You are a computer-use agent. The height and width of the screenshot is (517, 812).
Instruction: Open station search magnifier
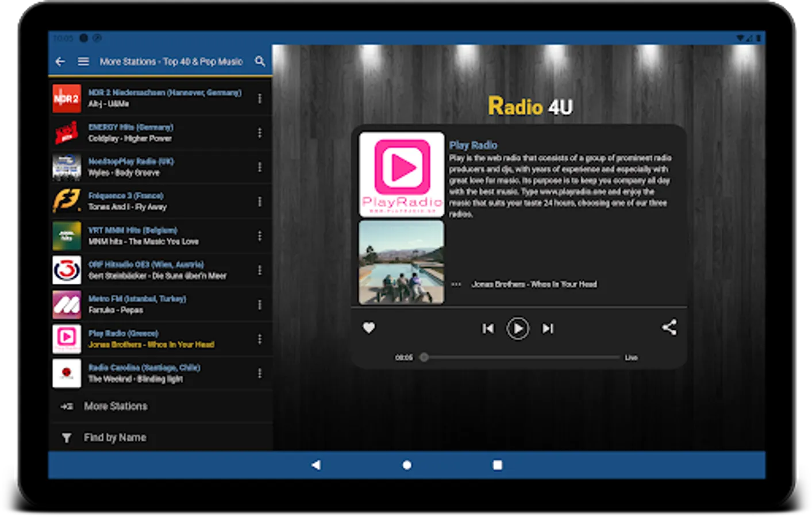[x=260, y=61]
